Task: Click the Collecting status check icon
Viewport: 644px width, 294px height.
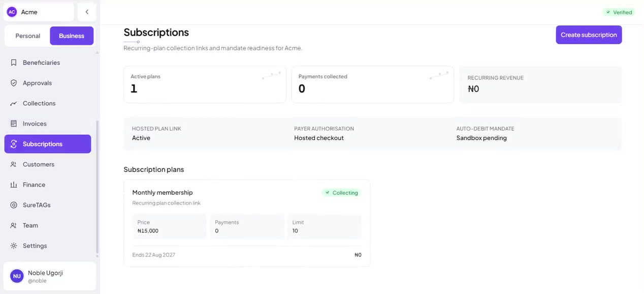Action: (x=328, y=193)
